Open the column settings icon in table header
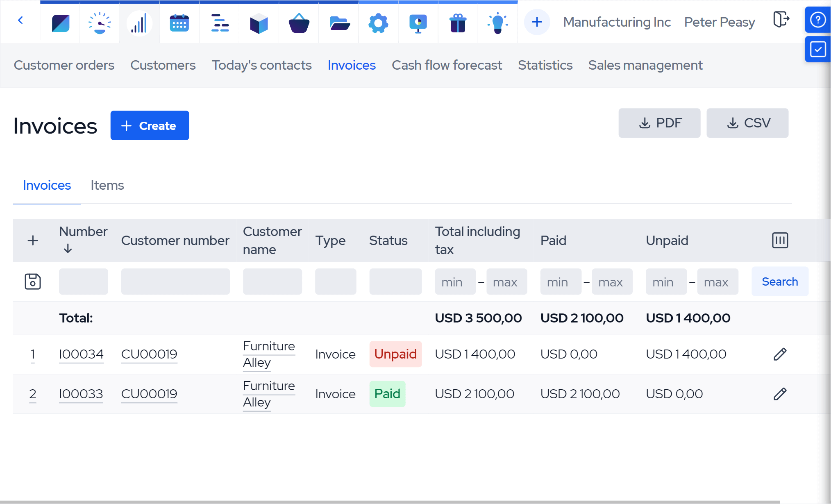Viewport: 831px width, 504px height. [780, 241]
